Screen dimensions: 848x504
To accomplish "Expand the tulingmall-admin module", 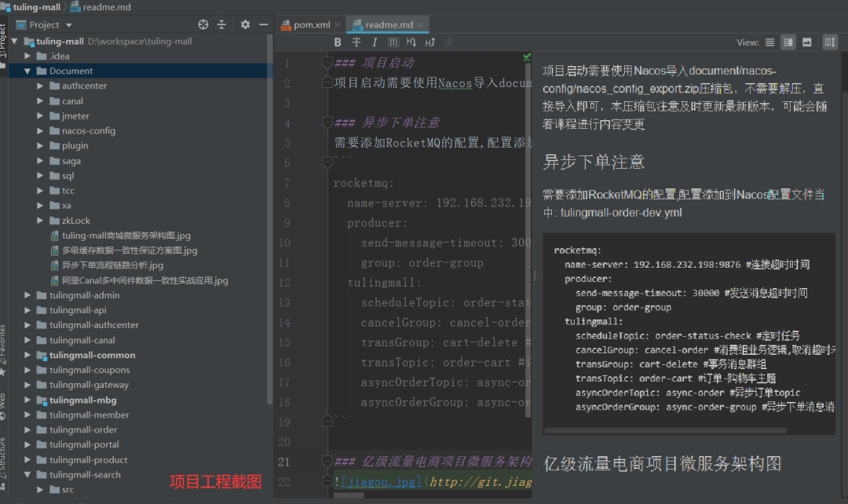I will [x=27, y=294].
